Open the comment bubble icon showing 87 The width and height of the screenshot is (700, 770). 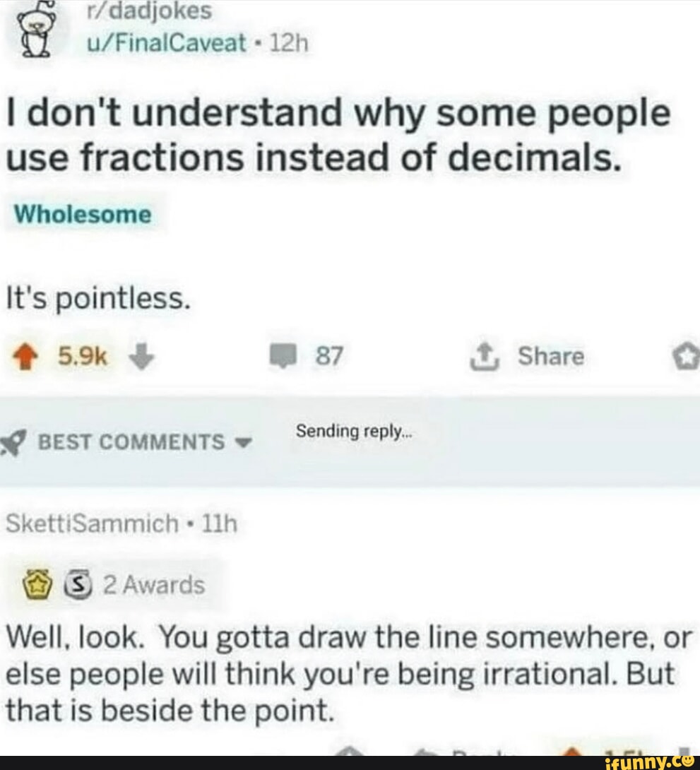(x=285, y=356)
